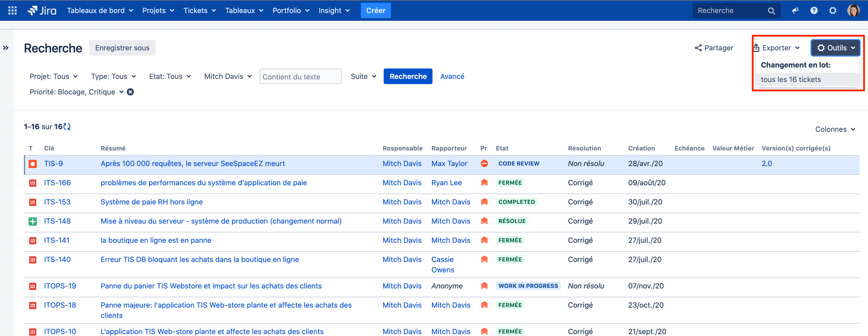
Task: Open ticket TIS-9 key link
Action: [x=53, y=164]
